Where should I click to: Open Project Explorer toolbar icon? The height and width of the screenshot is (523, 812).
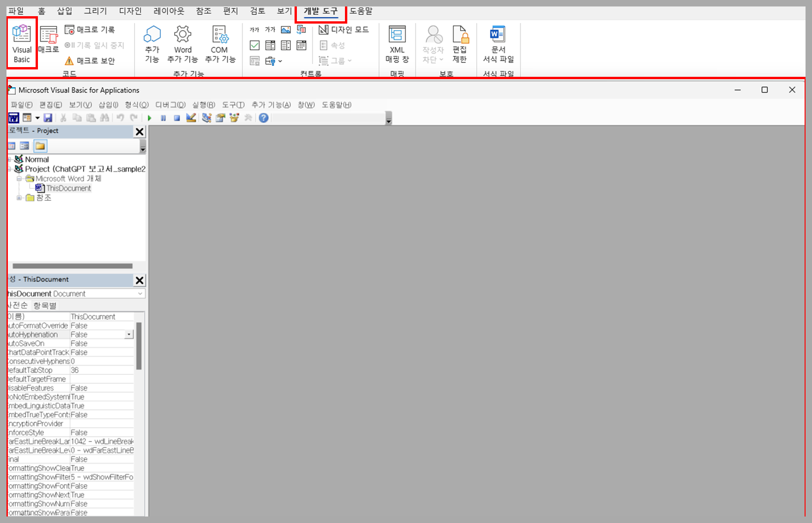click(207, 118)
